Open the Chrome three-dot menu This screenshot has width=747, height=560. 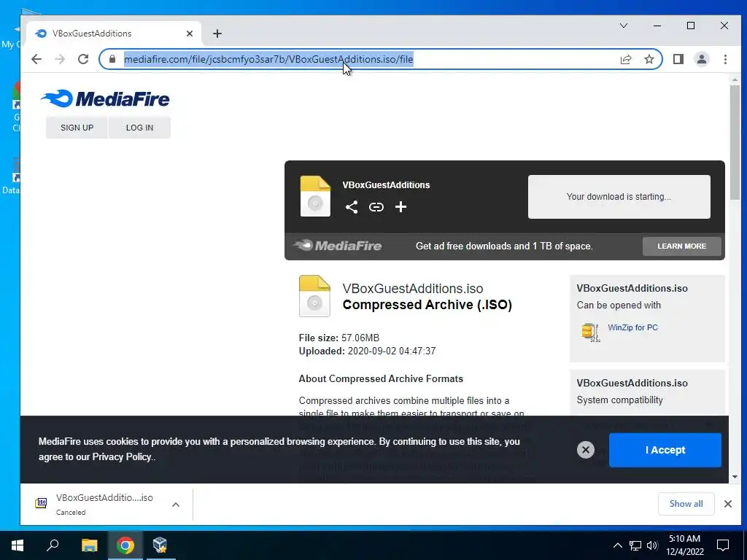[725, 59]
